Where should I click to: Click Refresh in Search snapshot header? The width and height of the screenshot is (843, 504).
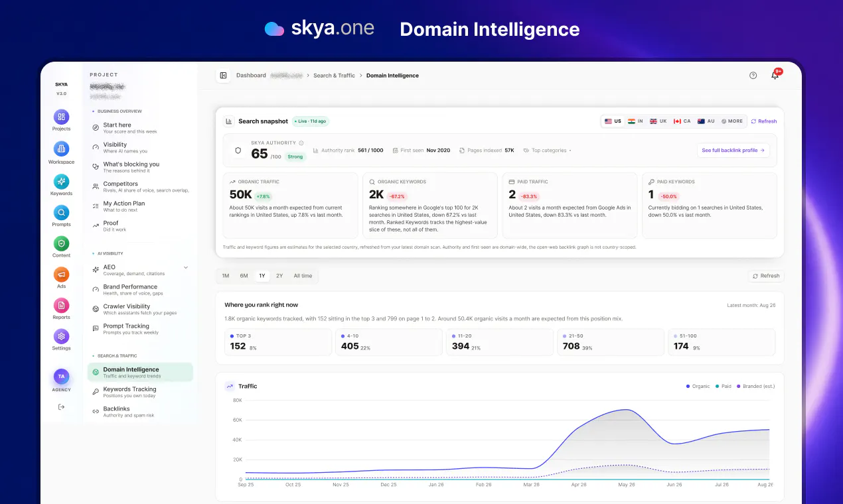763,121
